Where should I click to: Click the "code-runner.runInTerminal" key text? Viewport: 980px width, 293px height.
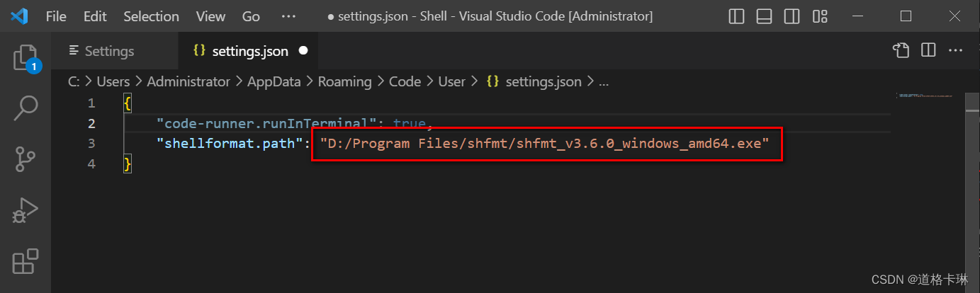tap(266, 124)
